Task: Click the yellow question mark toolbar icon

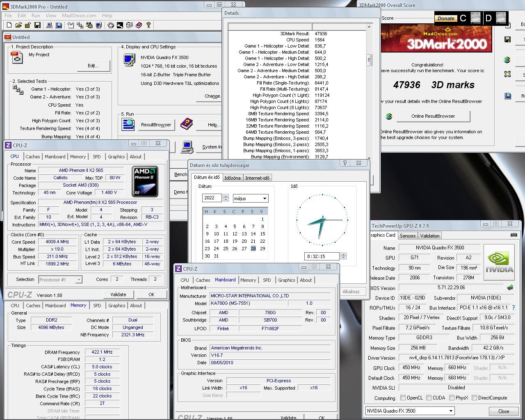Action: point(148,25)
